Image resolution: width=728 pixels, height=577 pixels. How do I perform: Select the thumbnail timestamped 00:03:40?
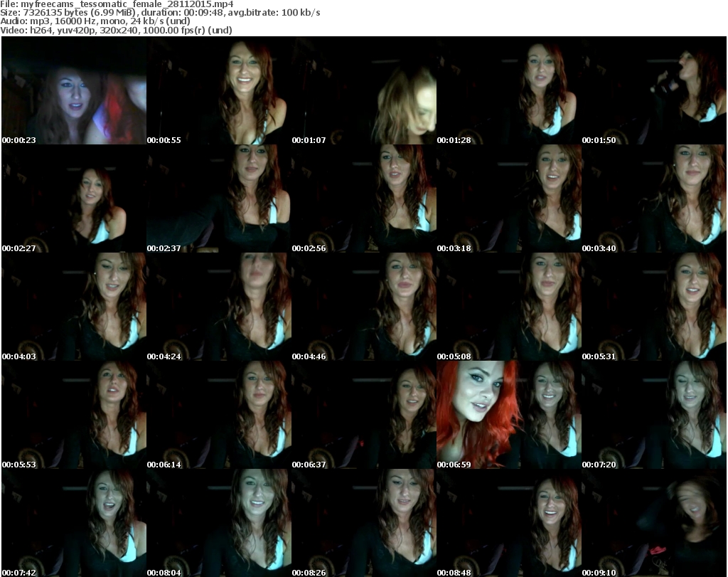click(x=654, y=198)
